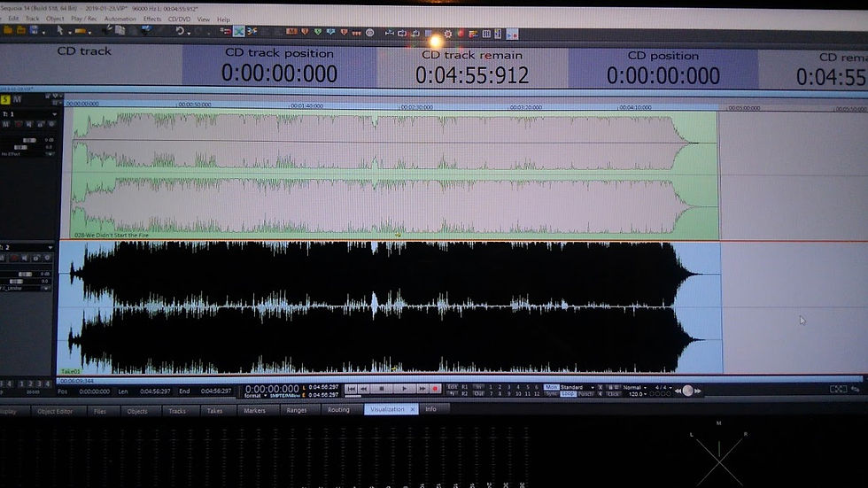Click the copy objects toolbar icon
868x488 pixels.
pyautogui.click(x=120, y=30)
